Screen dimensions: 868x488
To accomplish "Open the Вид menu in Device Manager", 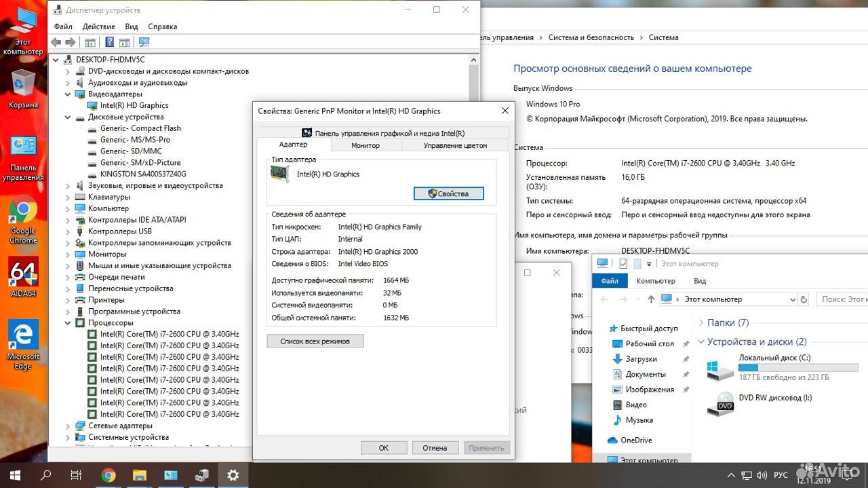I will (x=132, y=26).
